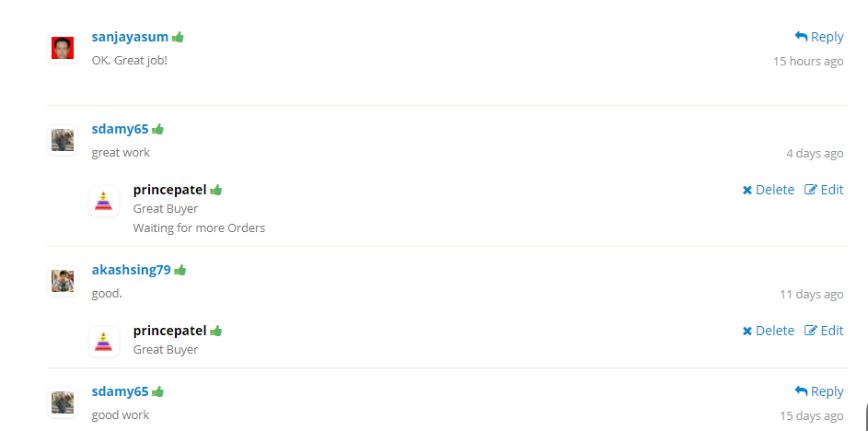Delete the response under akashsing79's review

pyautogui.click(x=769, y=331)
